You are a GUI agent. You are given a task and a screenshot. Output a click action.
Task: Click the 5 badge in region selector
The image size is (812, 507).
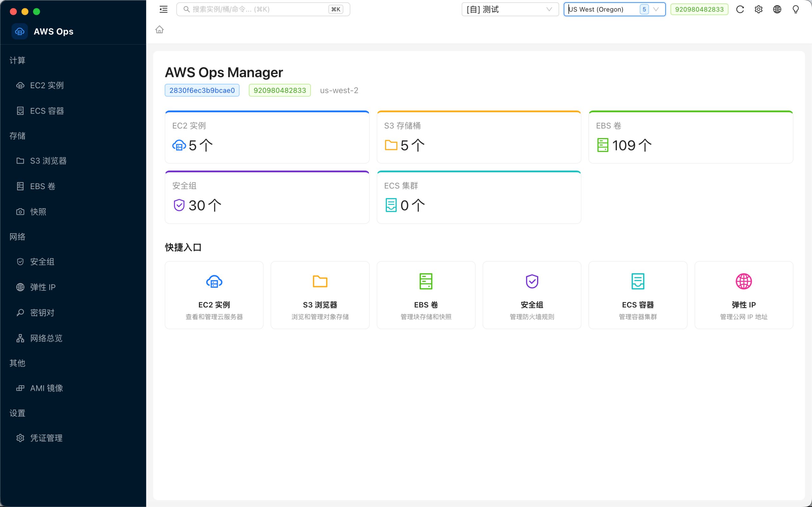tap(644, 10)
